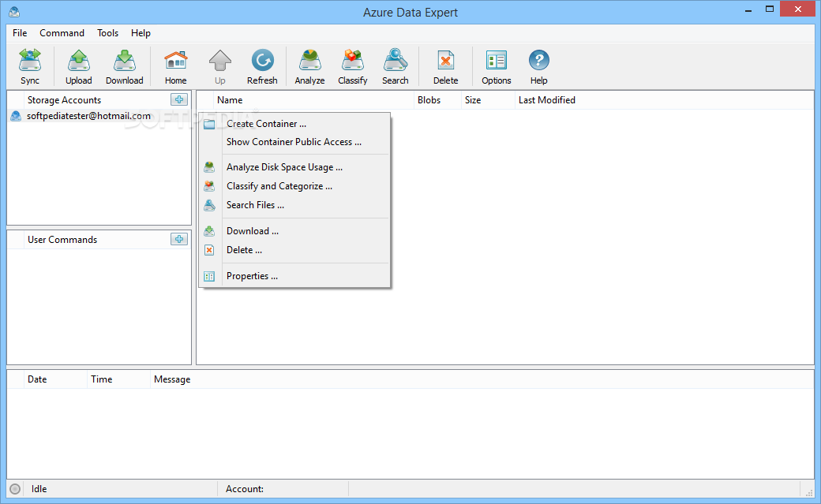Click the Up arrow toolbar icon

click(220, 66)
